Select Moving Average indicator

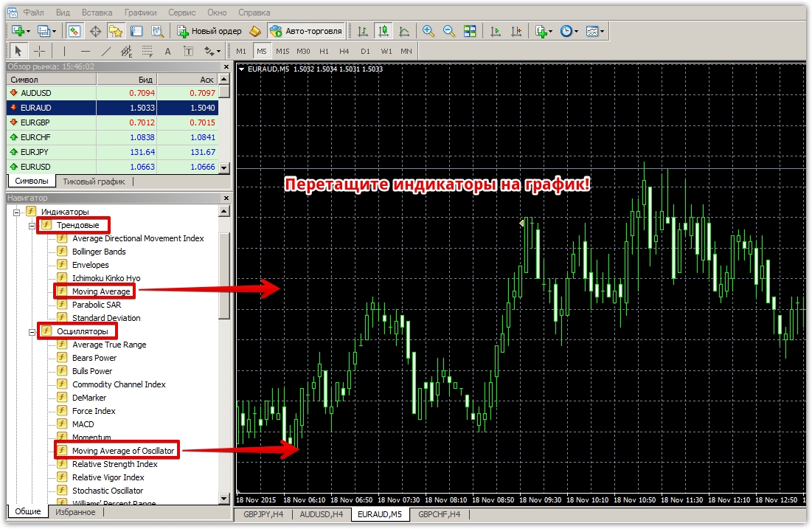101,291
